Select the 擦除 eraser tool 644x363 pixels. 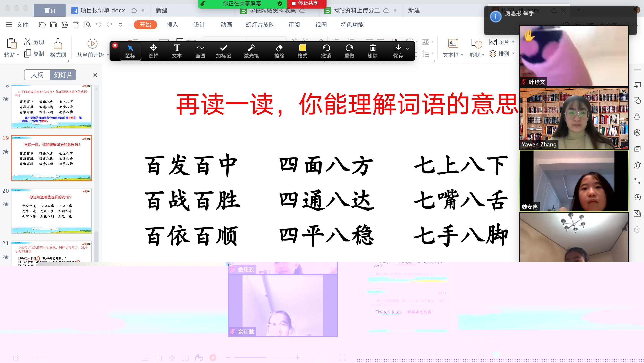(279, 51)
